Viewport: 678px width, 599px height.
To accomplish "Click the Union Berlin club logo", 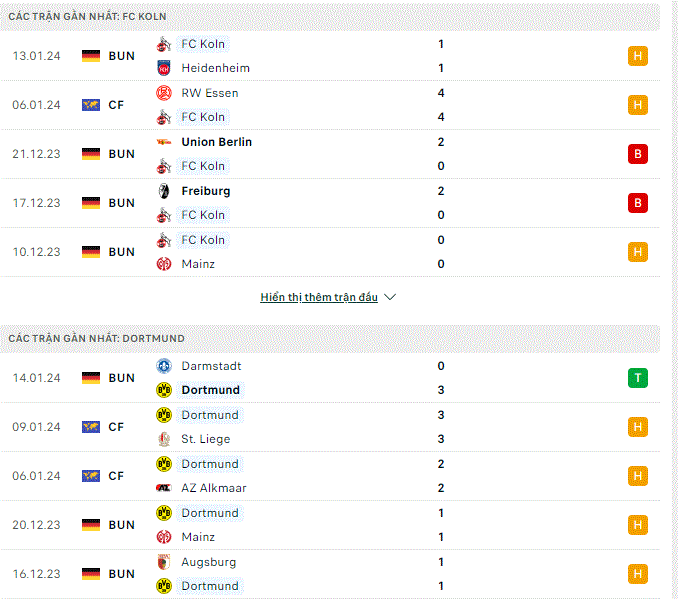I will click(164, 142).
